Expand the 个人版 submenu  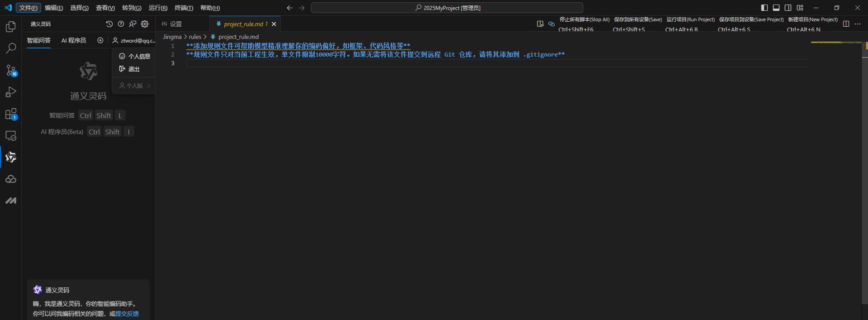134,86
